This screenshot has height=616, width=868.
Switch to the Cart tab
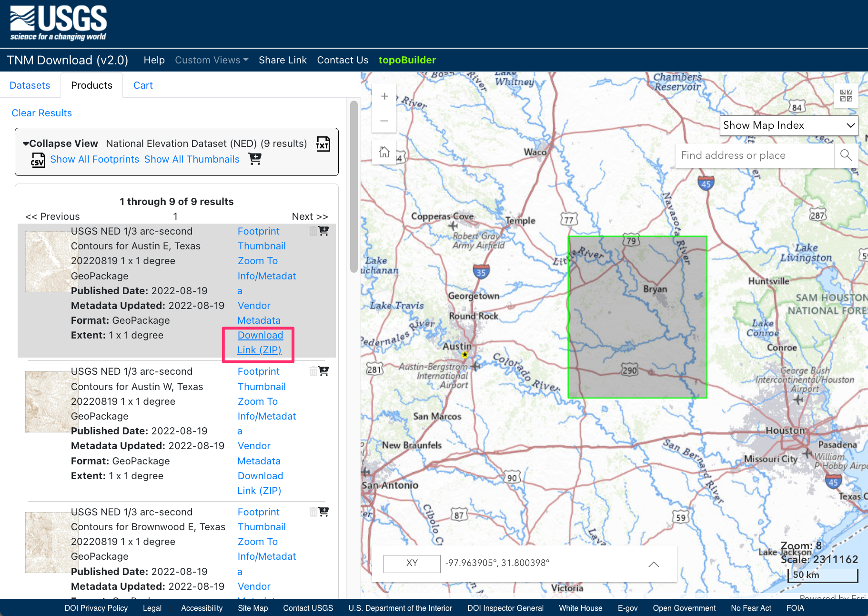[x=143, y=85]
